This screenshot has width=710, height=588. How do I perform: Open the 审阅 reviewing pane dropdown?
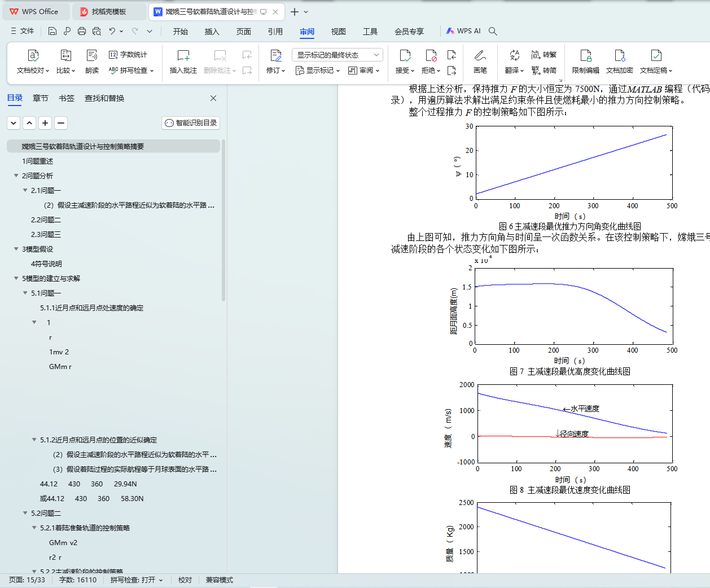[363, 71]
